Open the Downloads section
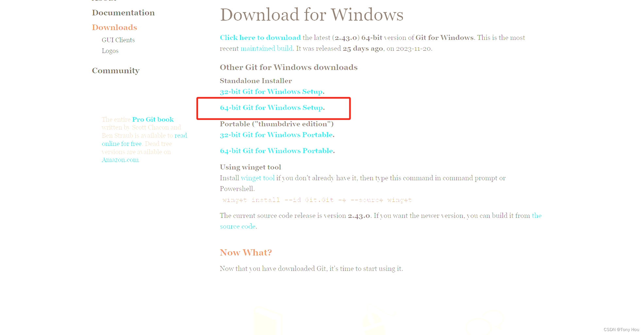 click(x=114, y=27)
